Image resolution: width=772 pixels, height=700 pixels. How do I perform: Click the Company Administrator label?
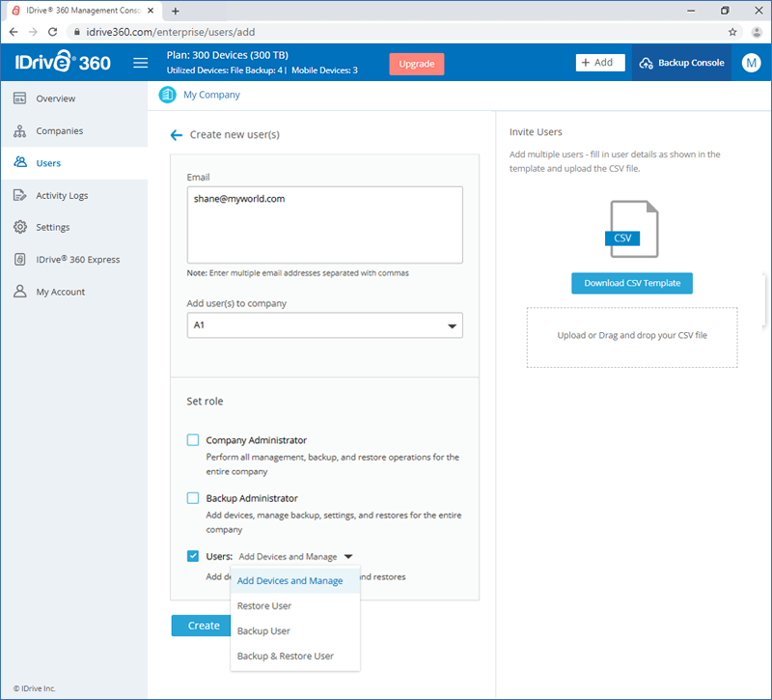click(256, 440)
